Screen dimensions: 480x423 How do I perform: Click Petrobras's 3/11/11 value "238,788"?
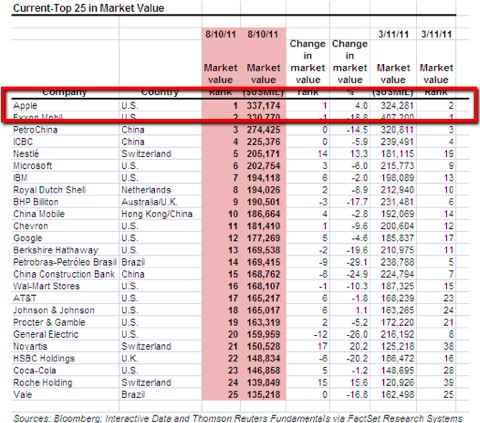(x=397, y=262)
